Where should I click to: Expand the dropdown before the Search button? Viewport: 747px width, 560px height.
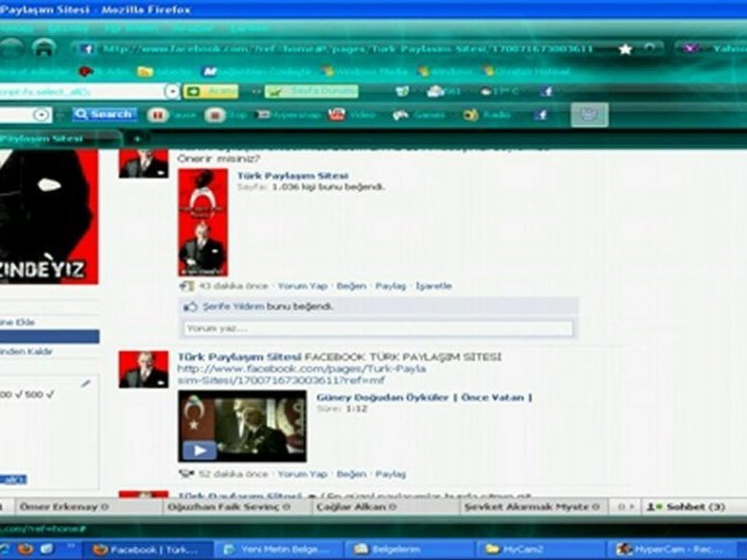[41, 115]
